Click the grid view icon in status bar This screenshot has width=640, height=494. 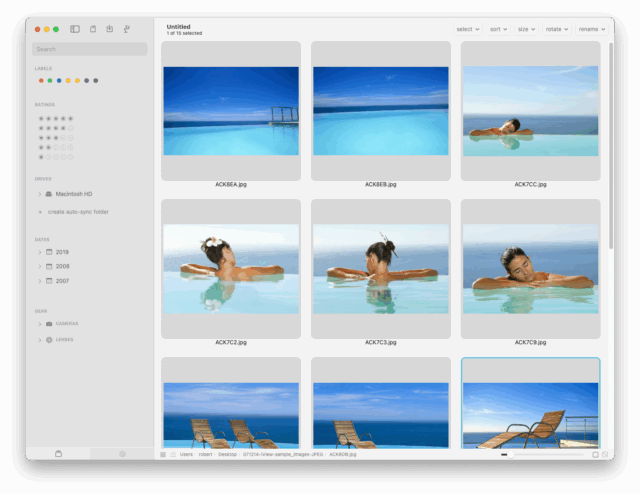(x=163, y=454)
